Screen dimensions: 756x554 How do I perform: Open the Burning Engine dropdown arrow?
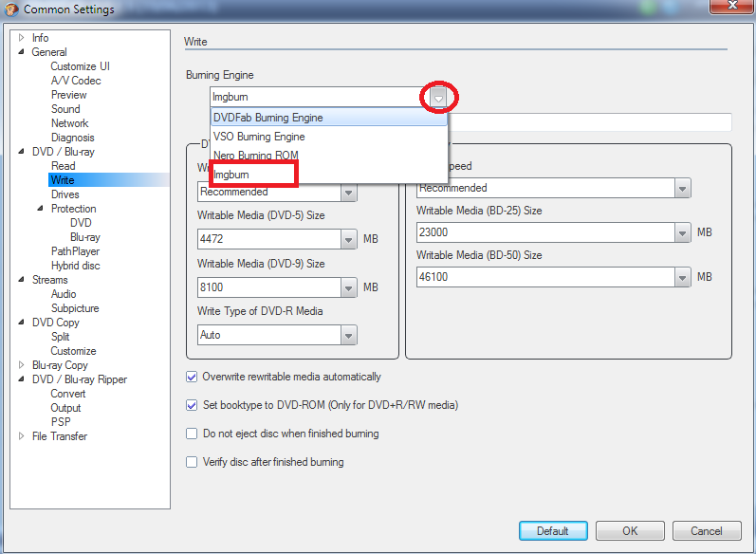(x=438, y=98)
